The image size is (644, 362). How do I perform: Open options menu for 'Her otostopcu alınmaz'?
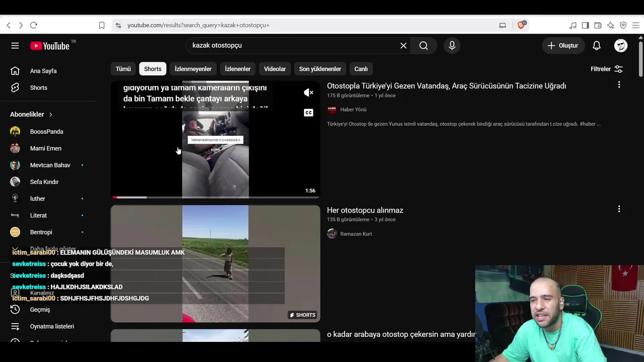click(619, 209)
